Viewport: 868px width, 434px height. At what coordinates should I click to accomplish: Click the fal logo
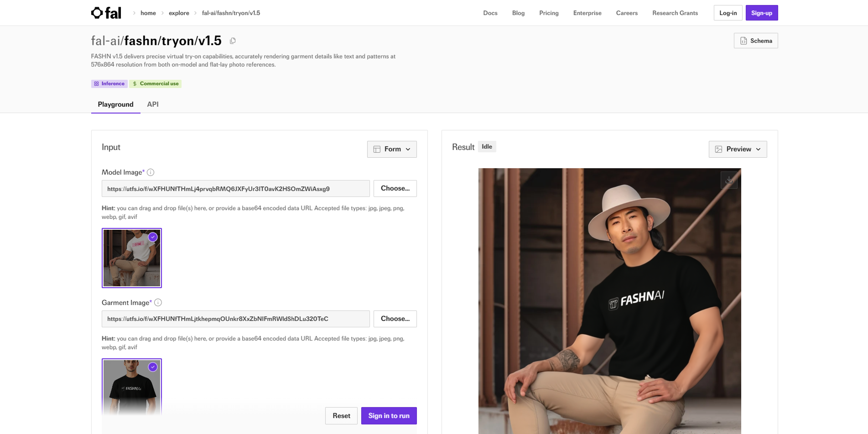106,13
